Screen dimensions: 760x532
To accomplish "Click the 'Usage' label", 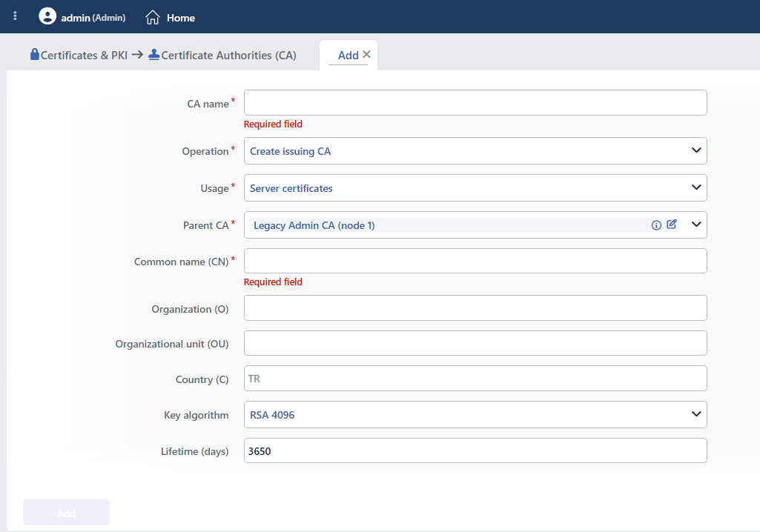I will [214, 188].
